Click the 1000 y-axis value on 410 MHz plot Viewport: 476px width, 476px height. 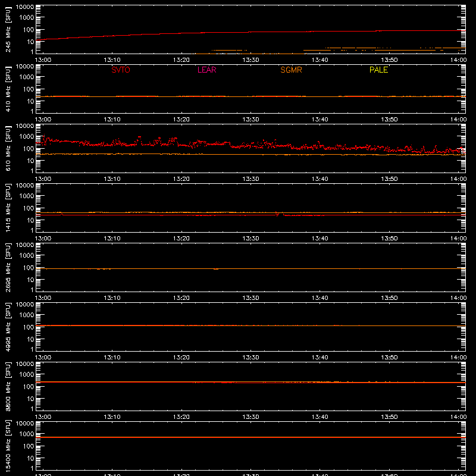[x=27, y=77]
